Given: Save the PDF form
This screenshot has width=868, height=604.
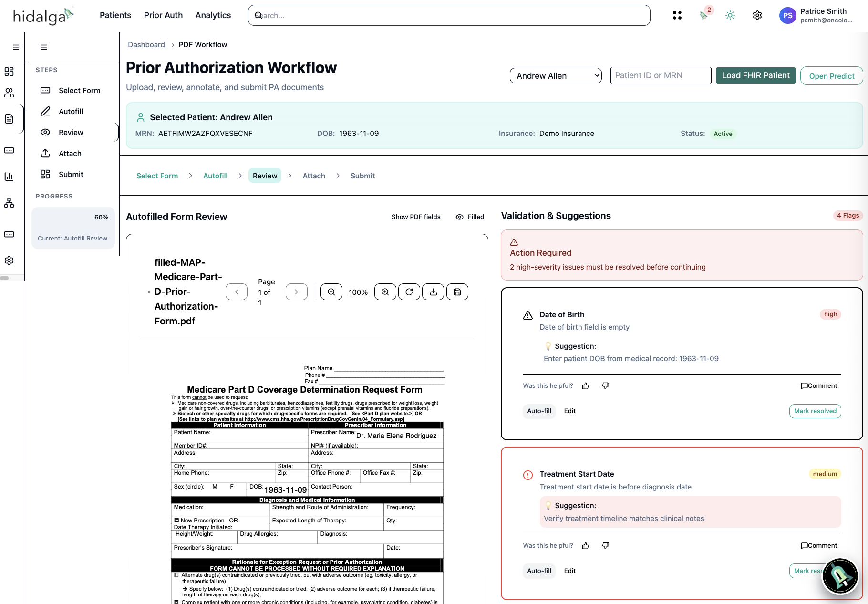Looking at the screenshot, I should (457, 292).
